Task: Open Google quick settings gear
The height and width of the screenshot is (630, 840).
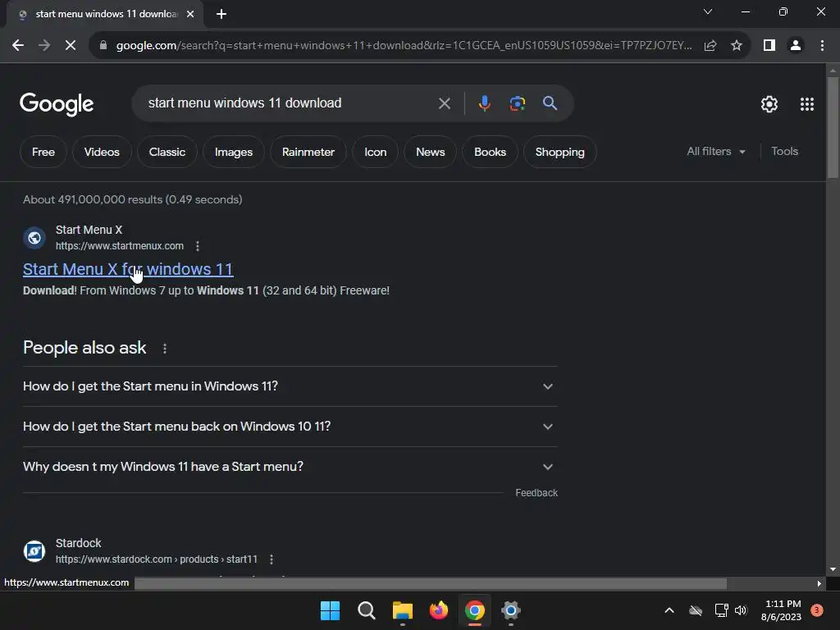Action: (769, 104)
